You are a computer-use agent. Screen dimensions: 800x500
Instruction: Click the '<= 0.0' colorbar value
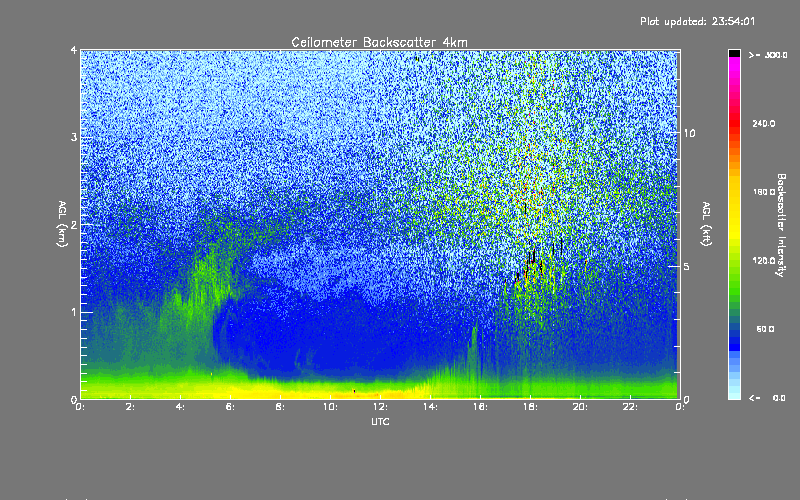click(767, 398)
